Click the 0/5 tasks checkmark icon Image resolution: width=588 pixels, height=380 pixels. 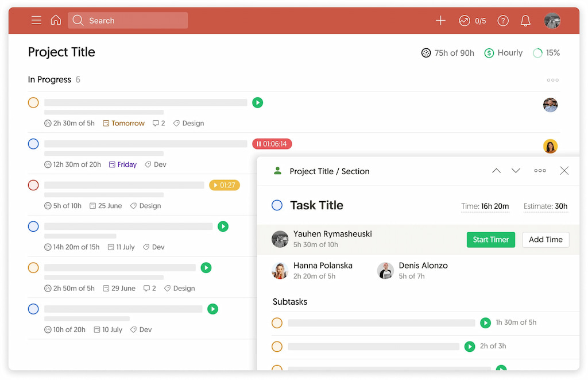pos(465,20)
